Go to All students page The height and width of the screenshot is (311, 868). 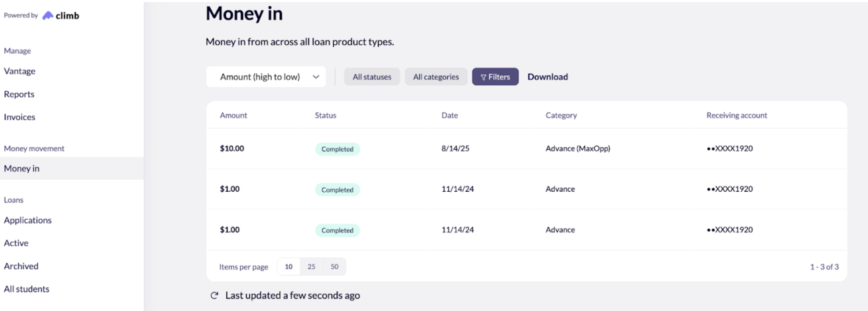27,289
